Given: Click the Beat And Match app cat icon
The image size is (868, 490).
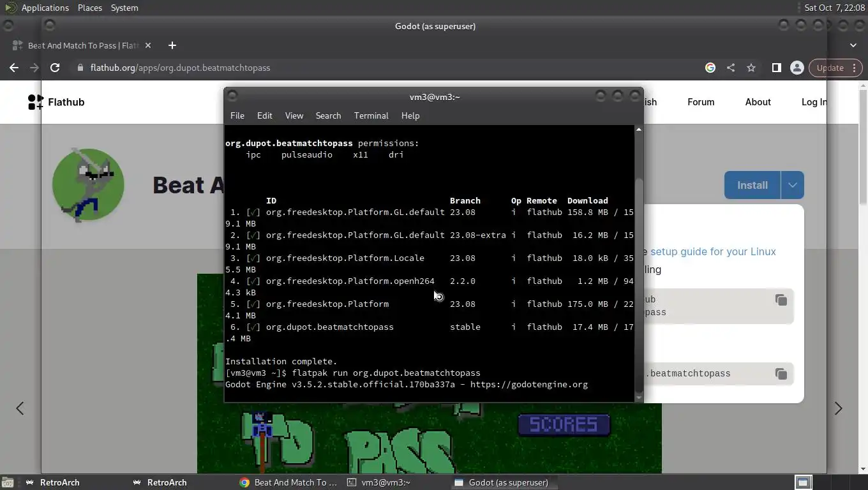Looking at the screenshot, I should point(88,185).
